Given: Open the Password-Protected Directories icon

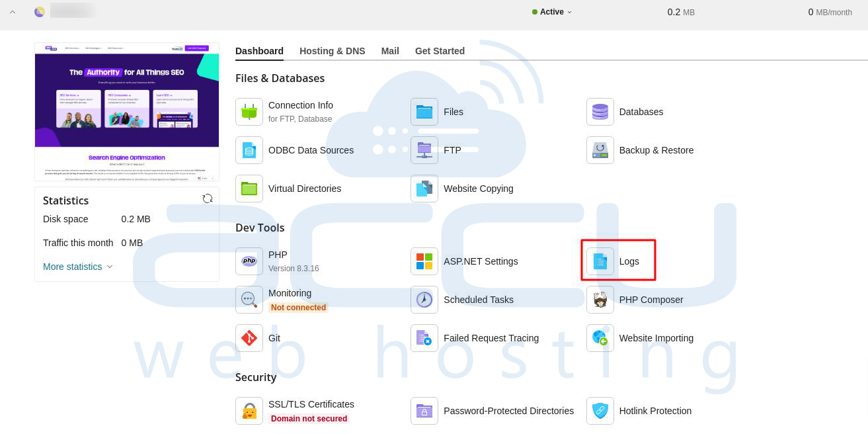Looking at the screenshot, I should [424, 411].
